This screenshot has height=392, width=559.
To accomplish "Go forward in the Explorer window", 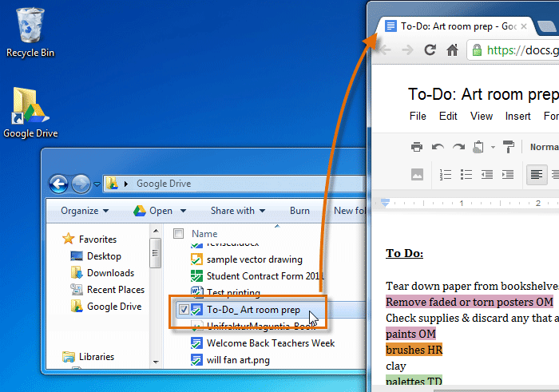I will coord(81,184).
